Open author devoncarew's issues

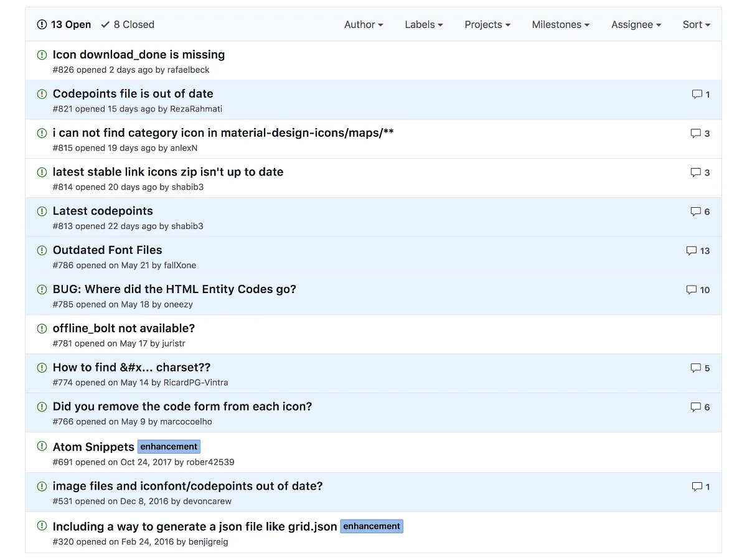[x=207, y=502]
